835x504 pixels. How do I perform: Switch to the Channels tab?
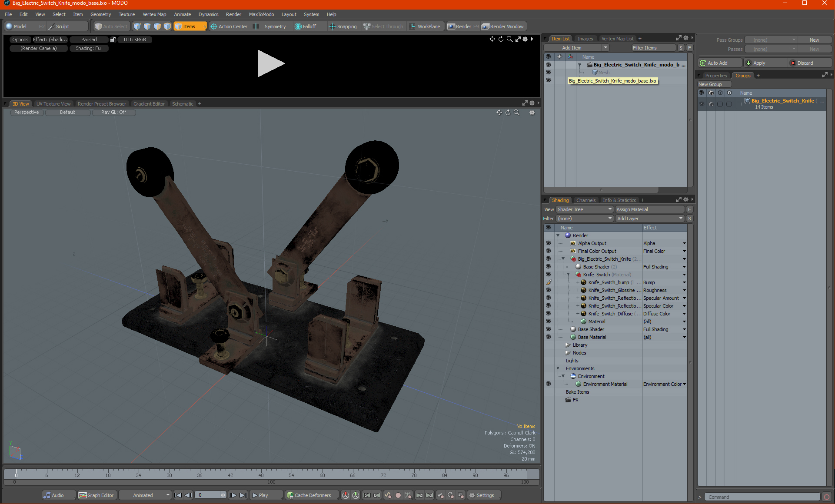585,200
